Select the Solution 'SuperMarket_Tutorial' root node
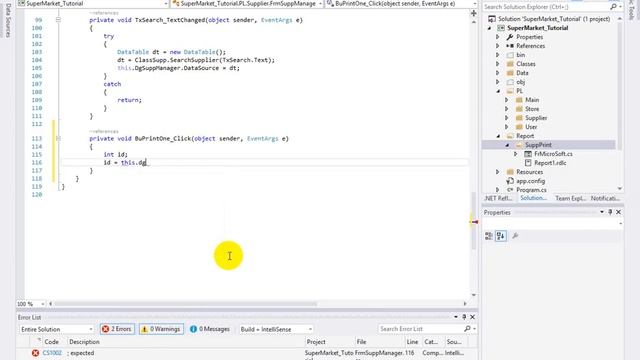This screenshot has width=640, height=360. point(549,19)
